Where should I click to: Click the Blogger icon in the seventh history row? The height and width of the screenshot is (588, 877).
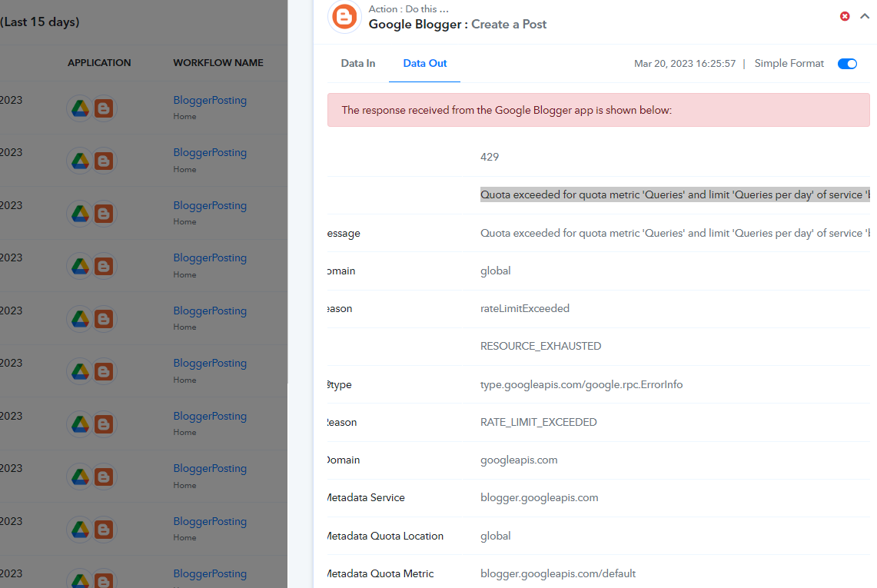click(x=104, y=424)
